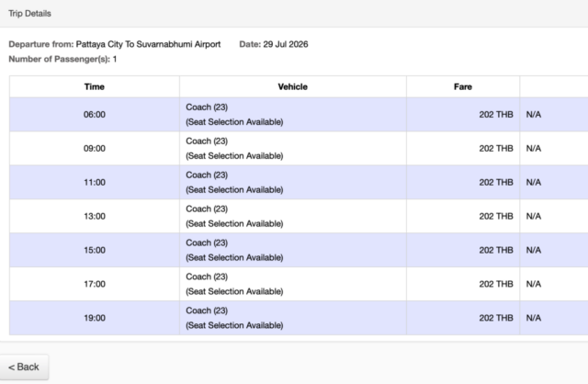This screenshot has height=384, width=588.
Task: Select the 09:00 departure time
Action: point(95,149)
